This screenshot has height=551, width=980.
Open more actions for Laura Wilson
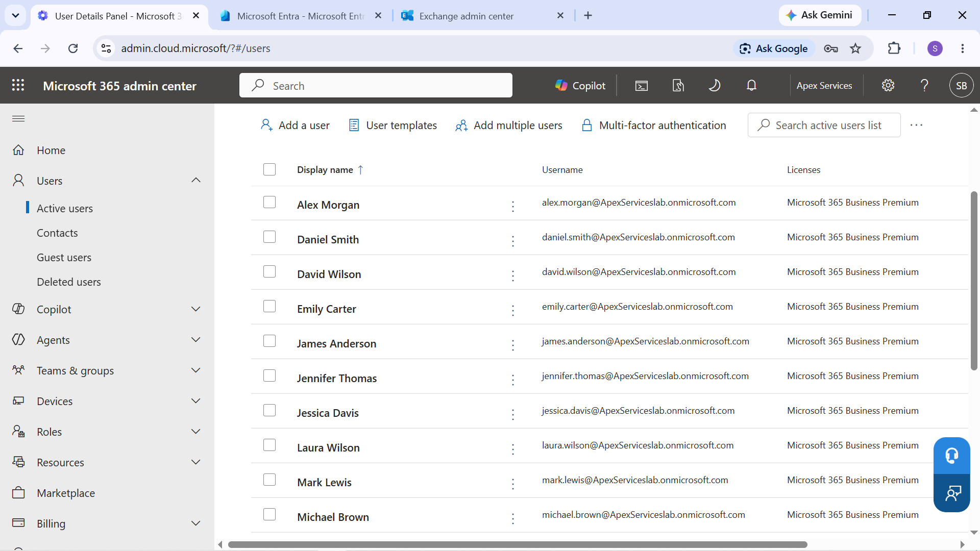coord(513,449)
